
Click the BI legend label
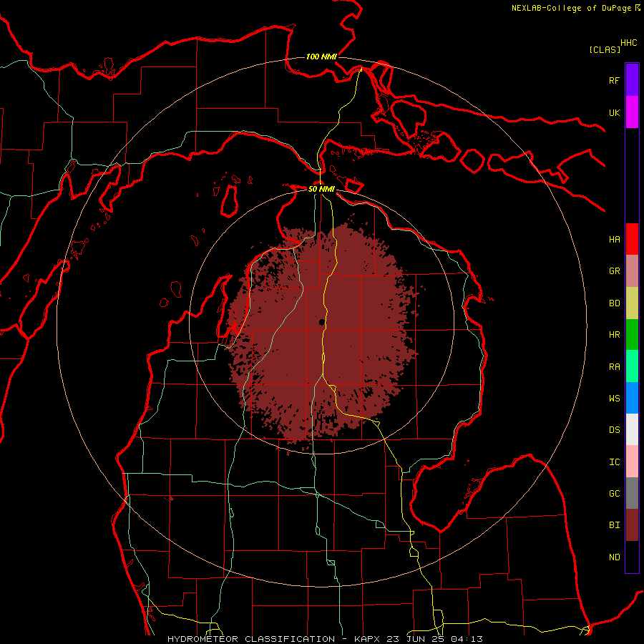tap(614, 525)
